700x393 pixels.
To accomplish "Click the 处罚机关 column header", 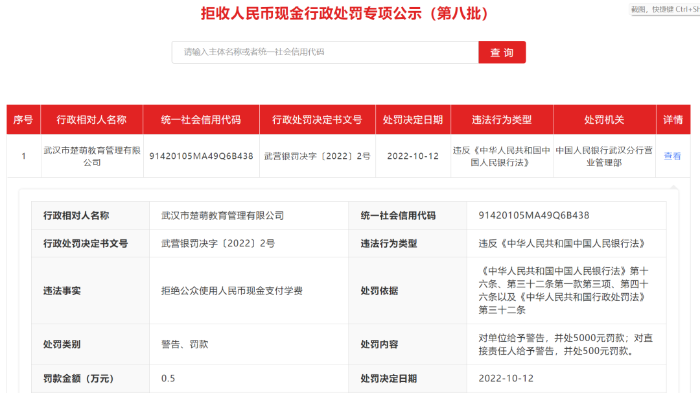I will tap(604, 119).
